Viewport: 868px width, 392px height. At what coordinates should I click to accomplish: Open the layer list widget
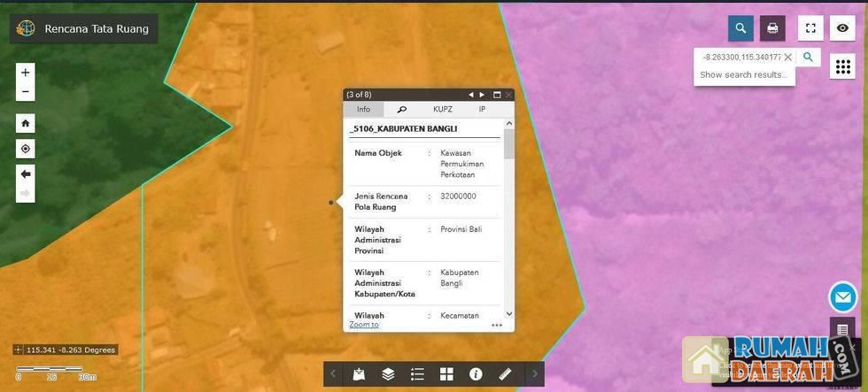click(x=388, y=374)
